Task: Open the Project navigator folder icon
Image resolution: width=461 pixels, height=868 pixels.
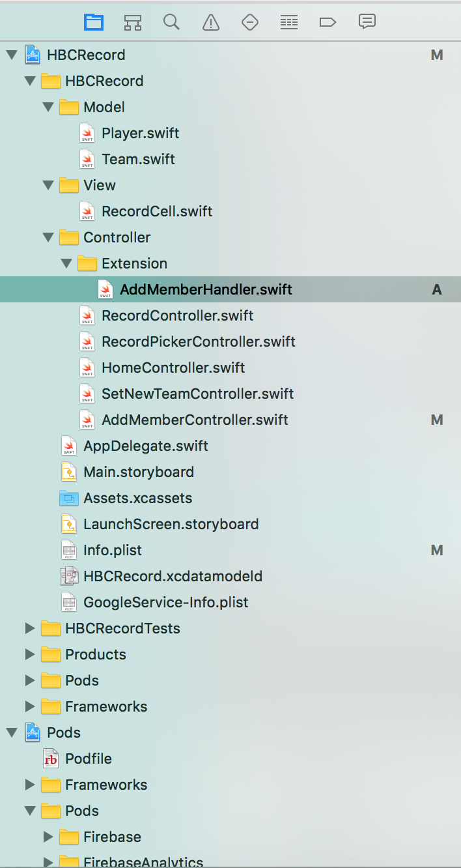Action: (94, 22)
